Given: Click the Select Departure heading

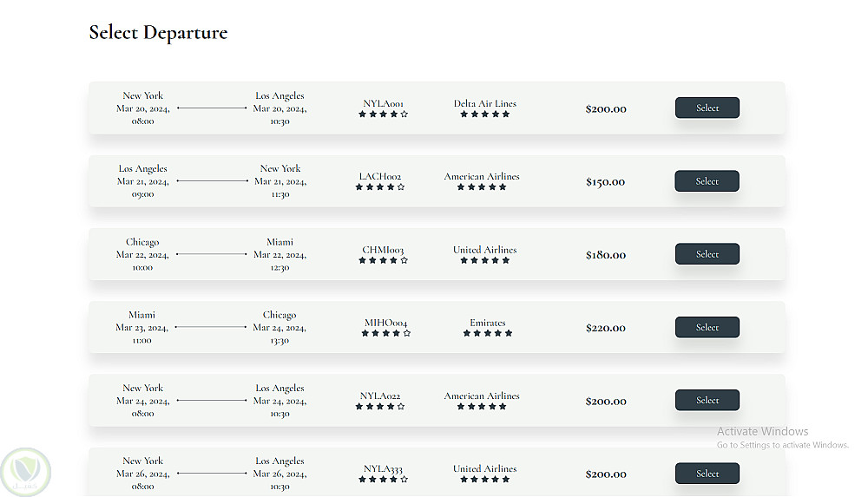Looking at the screenshot, I should point(158,33).
